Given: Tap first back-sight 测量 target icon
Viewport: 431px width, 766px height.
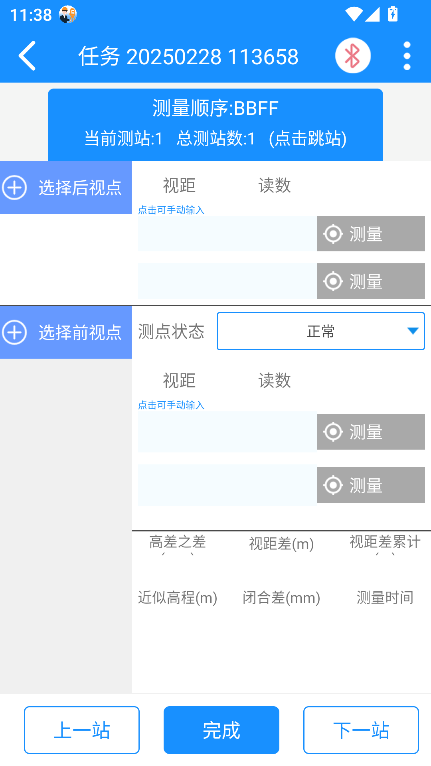Looking at the screenshot, I should [333, 234].
